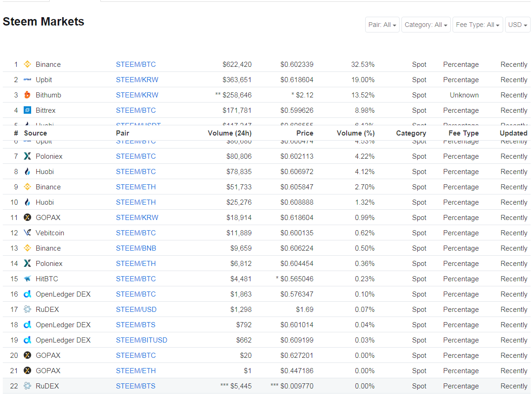Screen dimensions: 532x401
Task: Open GOPAX STEEM/KRW pair link in row 11
Action: point(137,217)
